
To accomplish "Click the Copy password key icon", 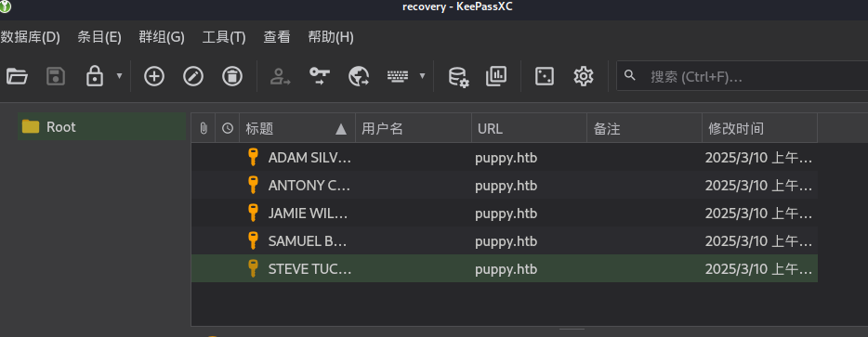I will coord(320,76).
